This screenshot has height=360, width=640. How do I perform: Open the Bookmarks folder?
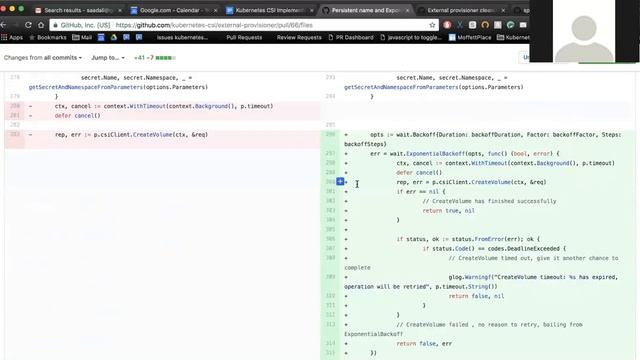47,37
